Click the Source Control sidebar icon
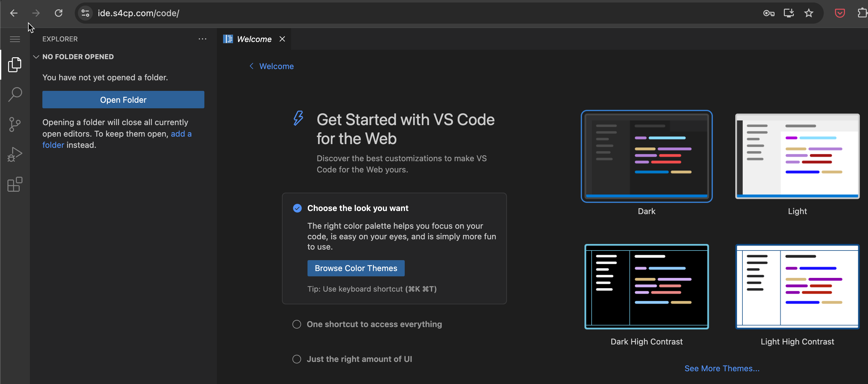This screenshot has width=868, height=384. [14, 124]
